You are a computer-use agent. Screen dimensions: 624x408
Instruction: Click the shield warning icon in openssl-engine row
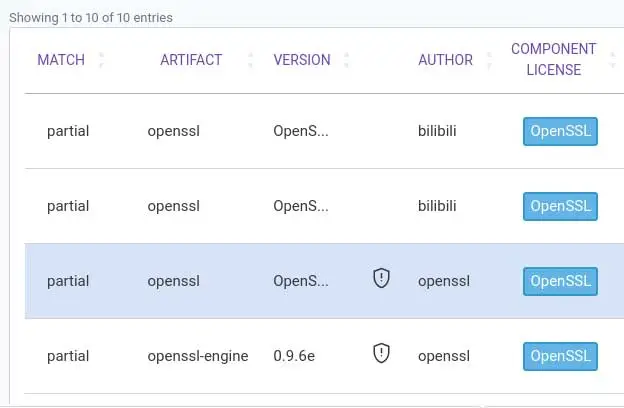(381, 353)
